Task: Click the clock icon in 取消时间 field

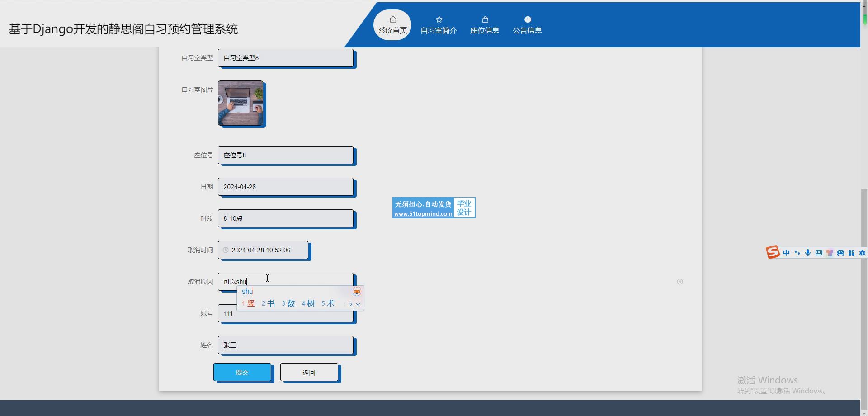Action: pos(226,250)
